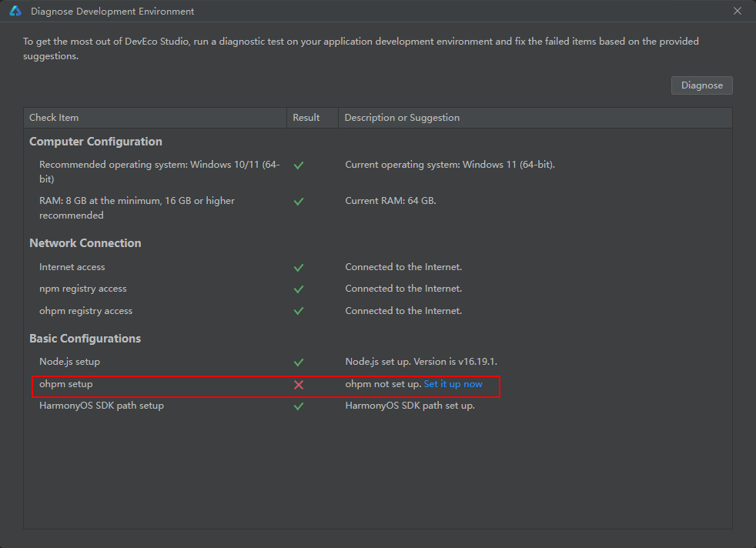Click the green check for npm registry access
Viewport: 756px width, 548px height.
coord(299,289)
